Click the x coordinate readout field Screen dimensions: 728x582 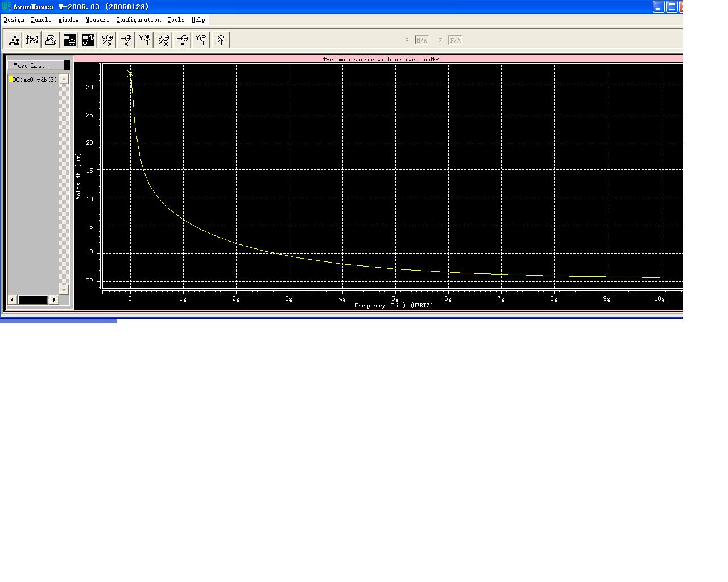pos(421,40)
